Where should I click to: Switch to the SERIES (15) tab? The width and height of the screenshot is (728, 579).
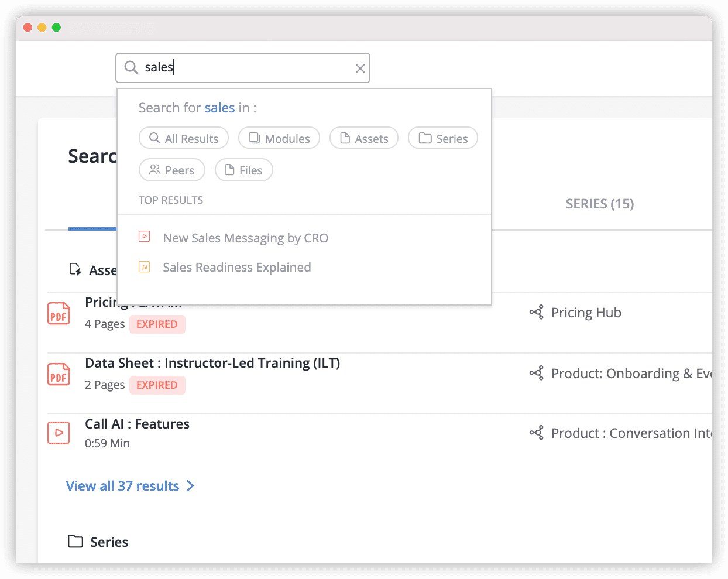(600, 204)
